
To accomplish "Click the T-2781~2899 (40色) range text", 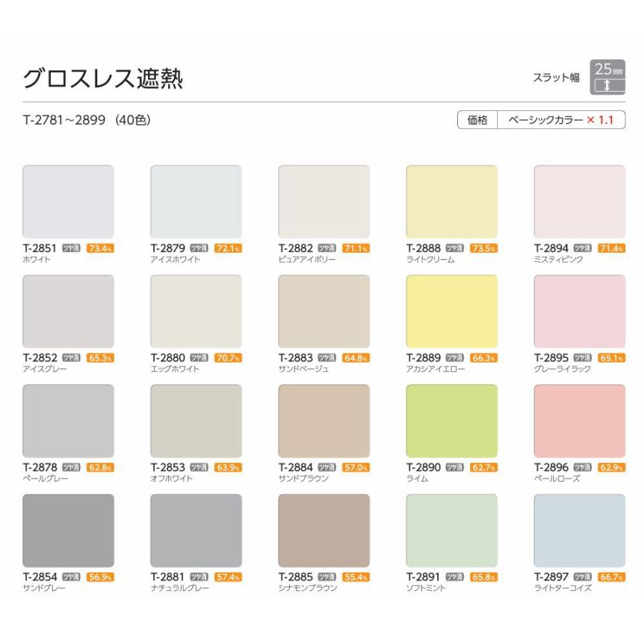I will coord(87,120).
